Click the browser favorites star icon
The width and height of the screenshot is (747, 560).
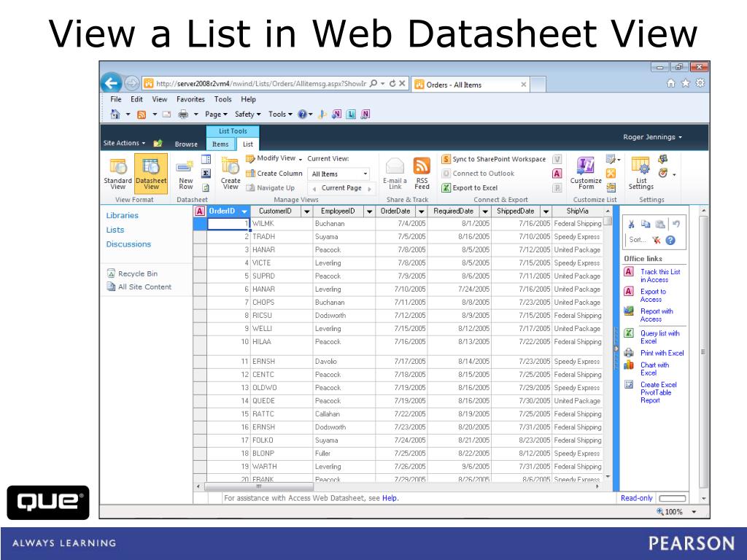(686, 83)
